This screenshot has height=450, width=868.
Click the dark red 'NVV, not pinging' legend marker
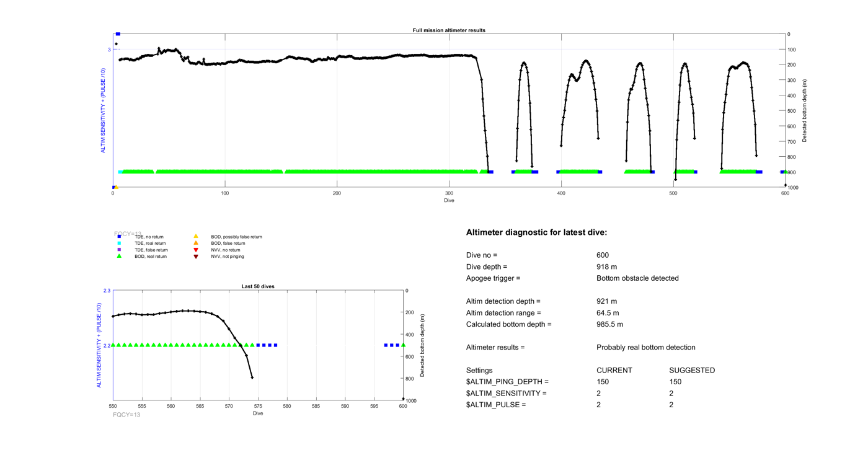click(196, 256)
